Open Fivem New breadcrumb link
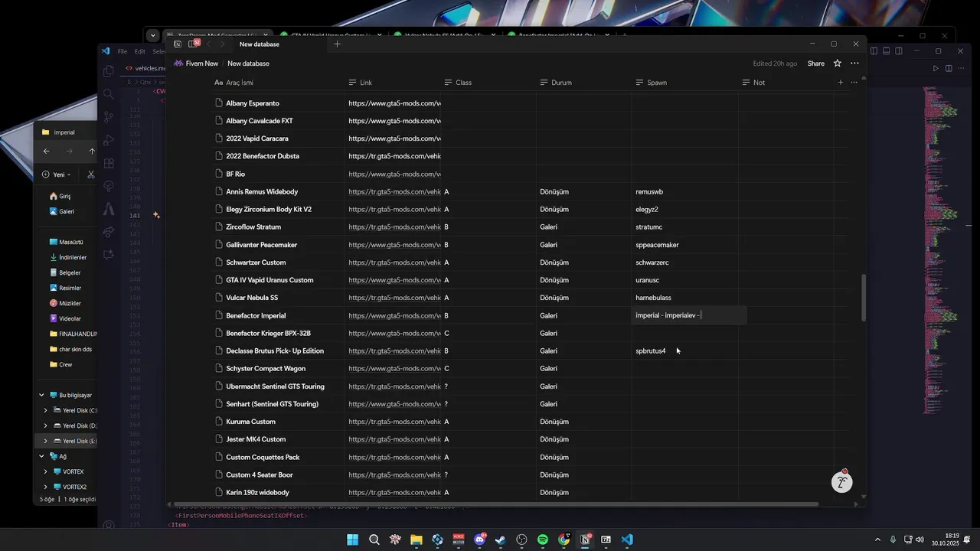980x551 pixels. coord(196,64)
